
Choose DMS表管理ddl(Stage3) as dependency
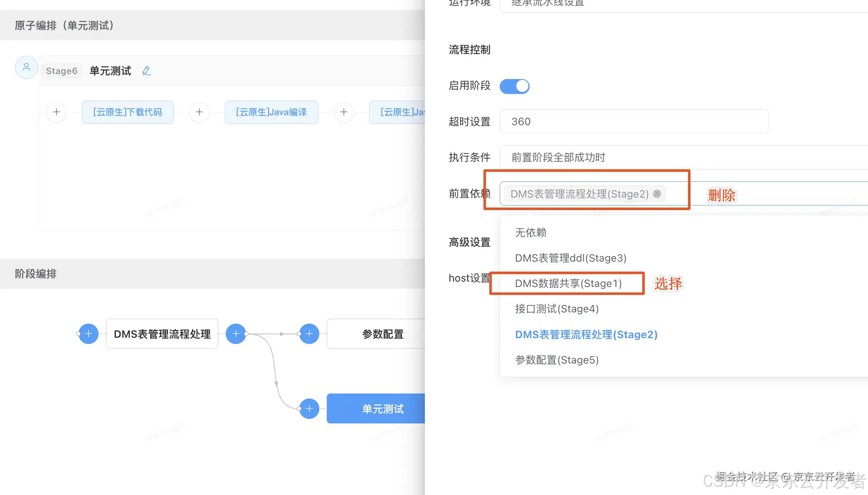point(570,258)
